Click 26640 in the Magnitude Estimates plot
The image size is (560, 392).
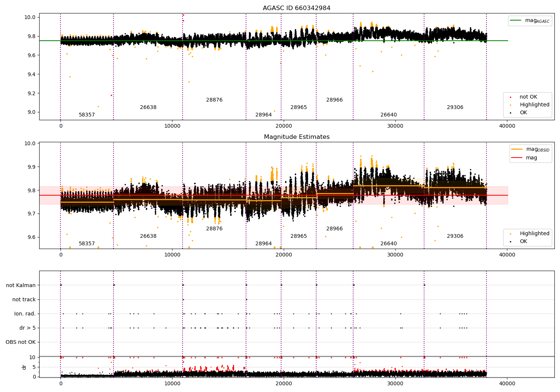(x=389, y=244)
